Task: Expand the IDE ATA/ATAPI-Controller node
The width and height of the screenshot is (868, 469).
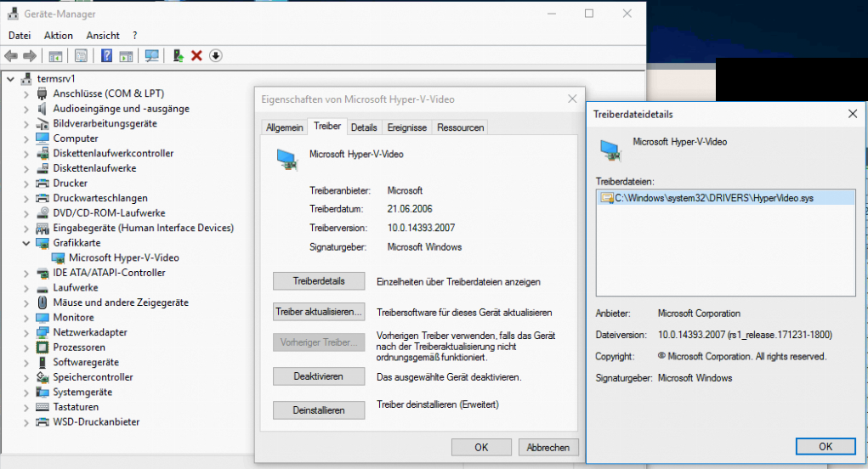Action: pyautogui.click(x=26, y=274)
